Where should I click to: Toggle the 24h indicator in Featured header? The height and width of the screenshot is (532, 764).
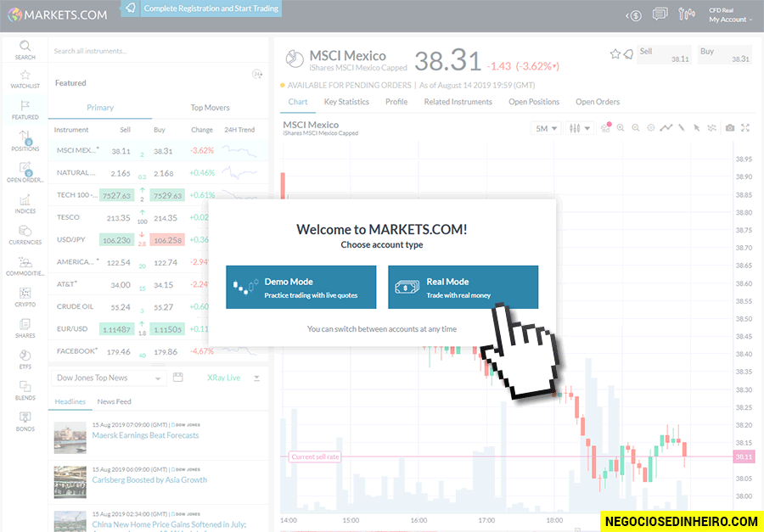point(256,74)
